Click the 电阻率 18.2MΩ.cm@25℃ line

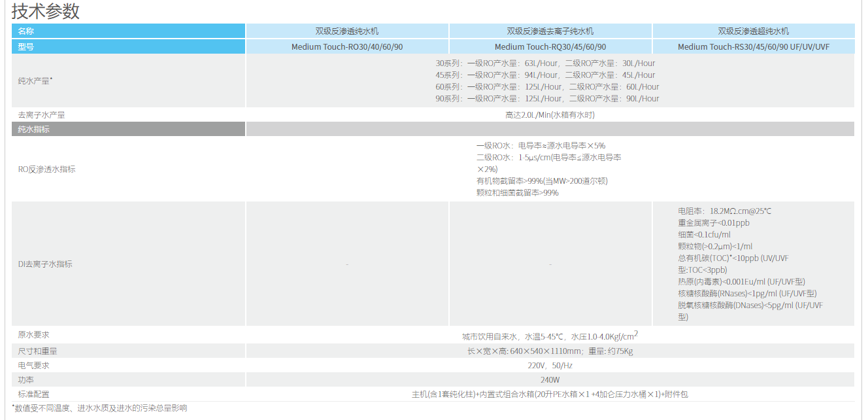(725, 211)
